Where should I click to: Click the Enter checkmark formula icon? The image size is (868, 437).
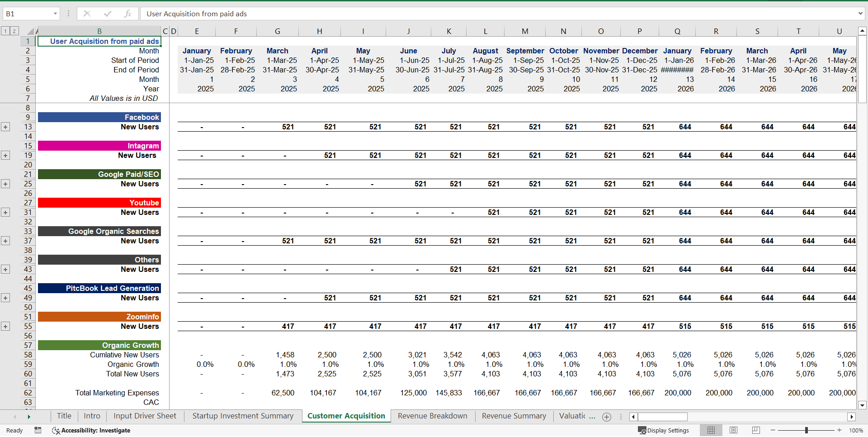click(x=108, y=14)
